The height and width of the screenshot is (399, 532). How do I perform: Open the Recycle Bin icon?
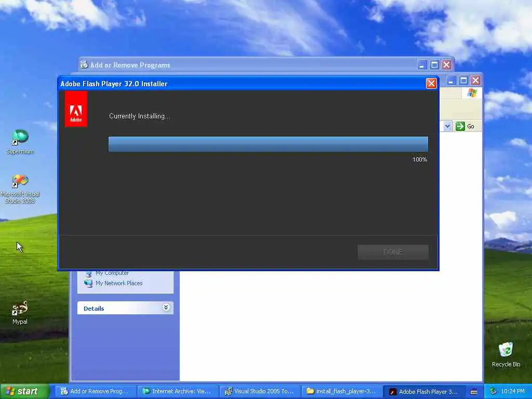tap(506, 354)
